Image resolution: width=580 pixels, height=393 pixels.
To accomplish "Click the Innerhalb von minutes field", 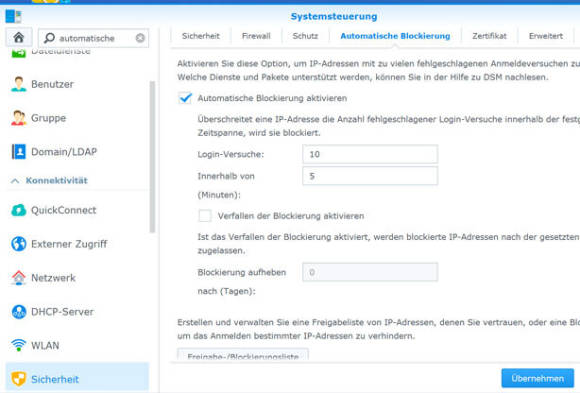I will point(370,176).
